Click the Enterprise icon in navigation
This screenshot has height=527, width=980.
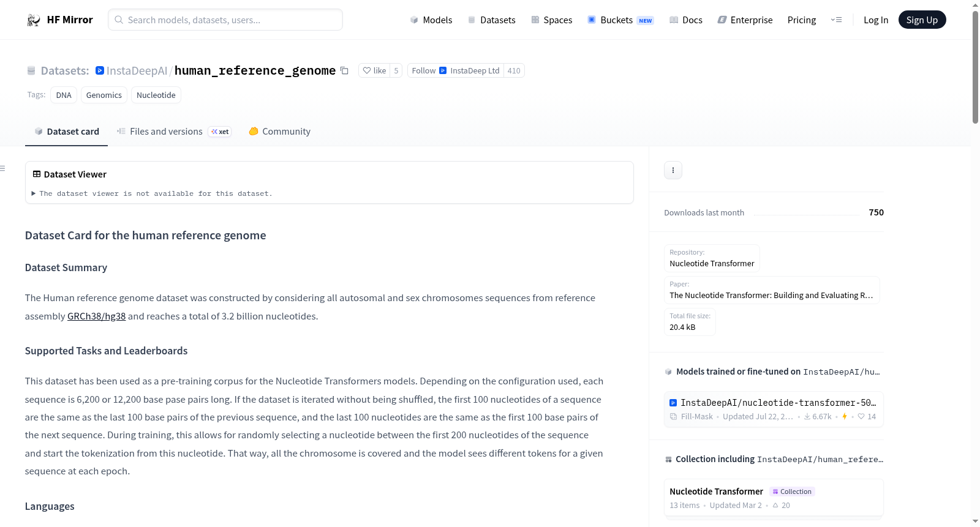722,20
